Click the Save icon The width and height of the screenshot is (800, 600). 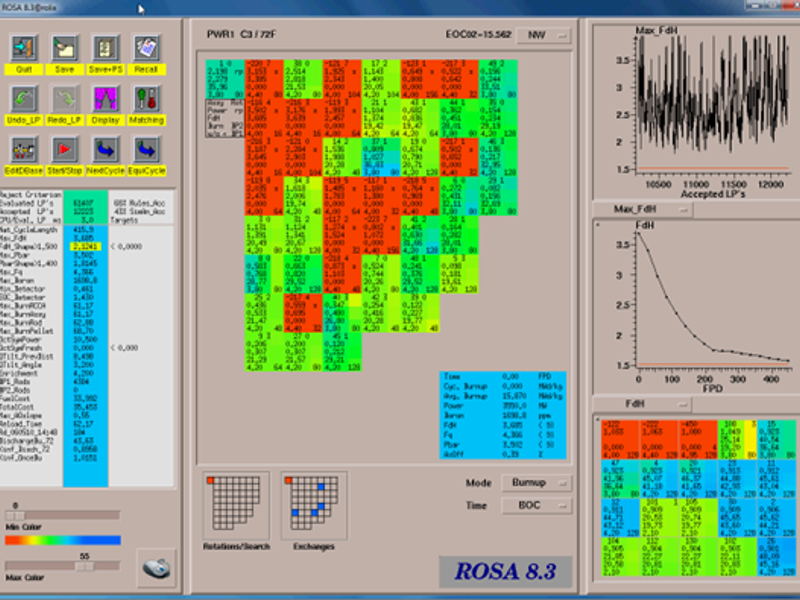tap(65, 48)
